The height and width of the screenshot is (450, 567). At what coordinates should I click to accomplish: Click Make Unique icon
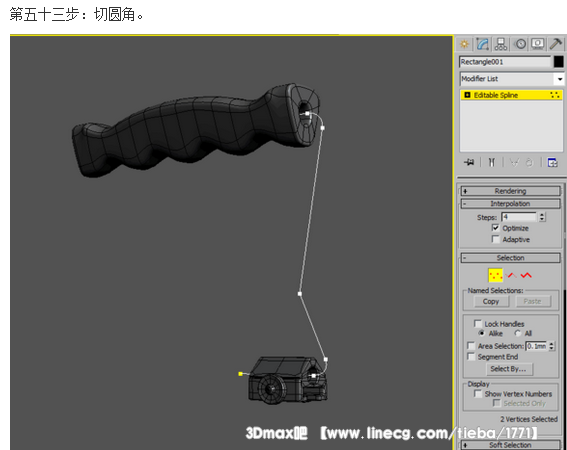[x=514, y=162]
